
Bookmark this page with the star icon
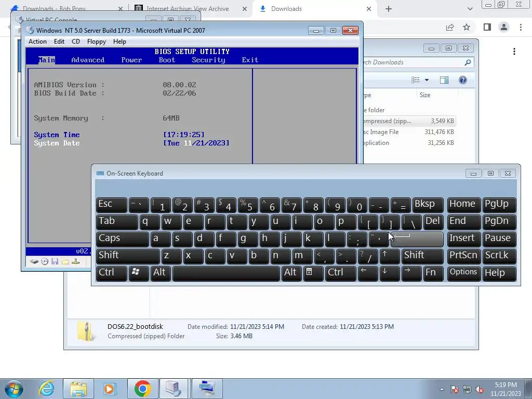pyautogui.click(x=467, y=27)
